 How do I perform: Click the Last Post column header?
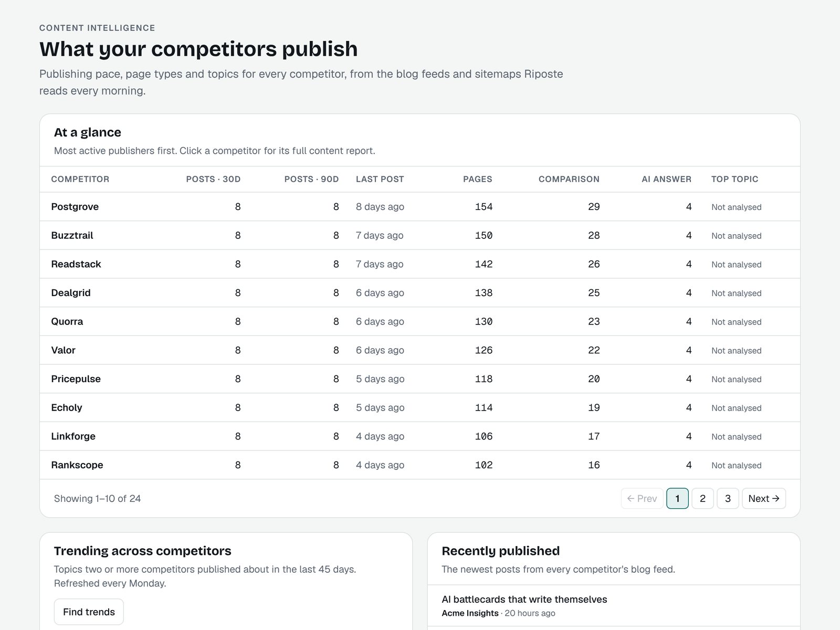click(380, 179)
